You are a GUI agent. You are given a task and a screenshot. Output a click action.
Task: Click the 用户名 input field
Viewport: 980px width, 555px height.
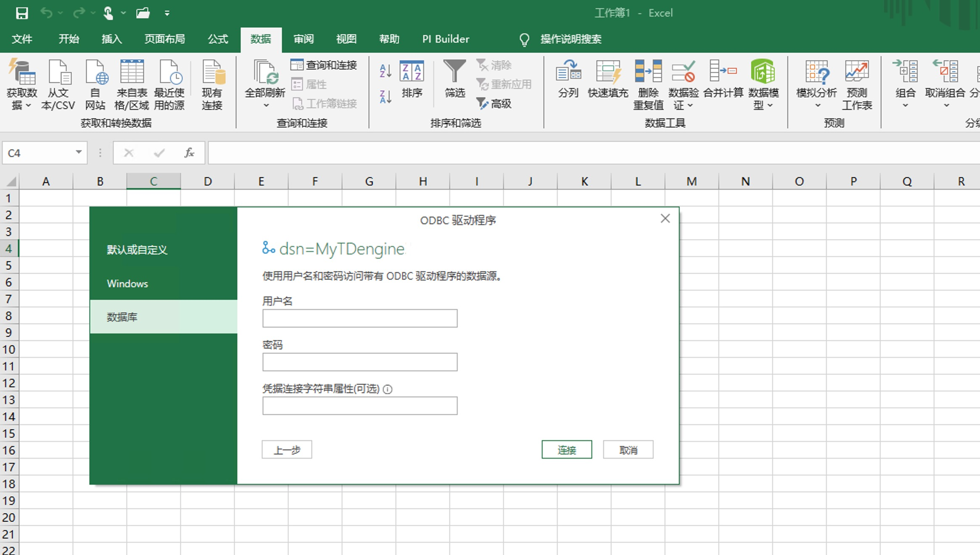click(x=359, y=318)
